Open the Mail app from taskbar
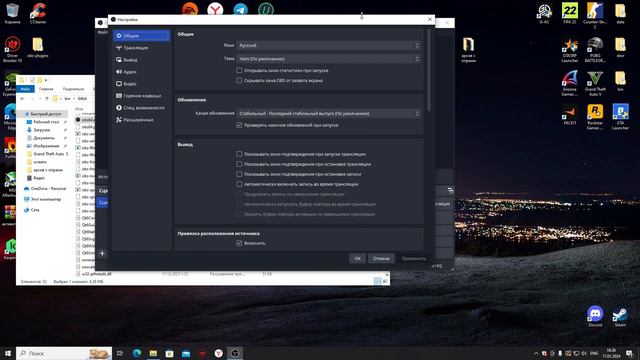 186,353
